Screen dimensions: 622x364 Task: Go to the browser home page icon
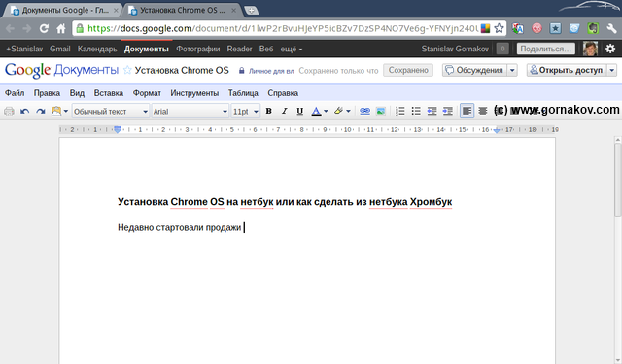click(x=60, y=28)
